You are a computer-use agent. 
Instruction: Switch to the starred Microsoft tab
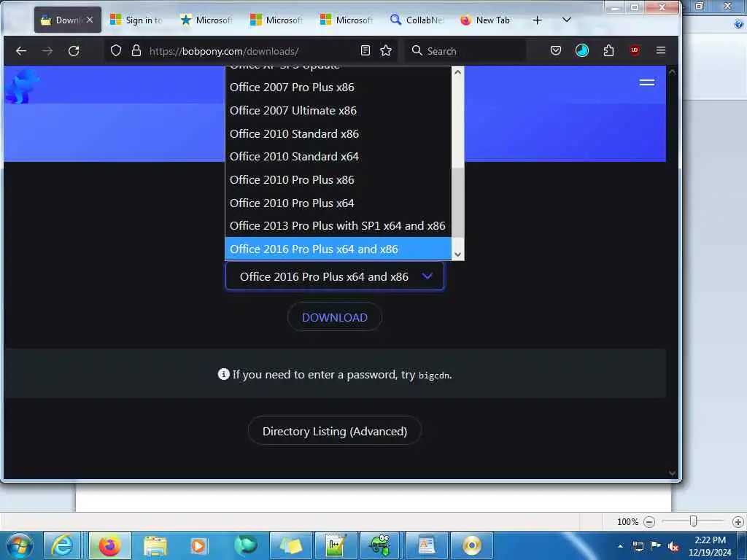coord(208,20)
